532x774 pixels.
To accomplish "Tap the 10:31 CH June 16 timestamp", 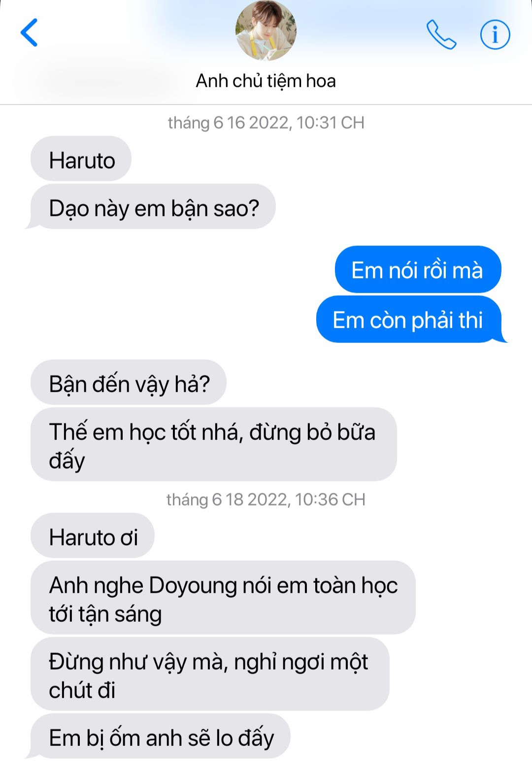I will click(266, 123).
